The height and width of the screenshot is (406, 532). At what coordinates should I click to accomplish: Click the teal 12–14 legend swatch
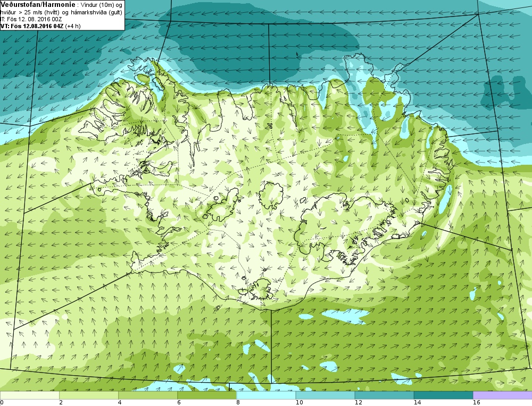(384, 395)
